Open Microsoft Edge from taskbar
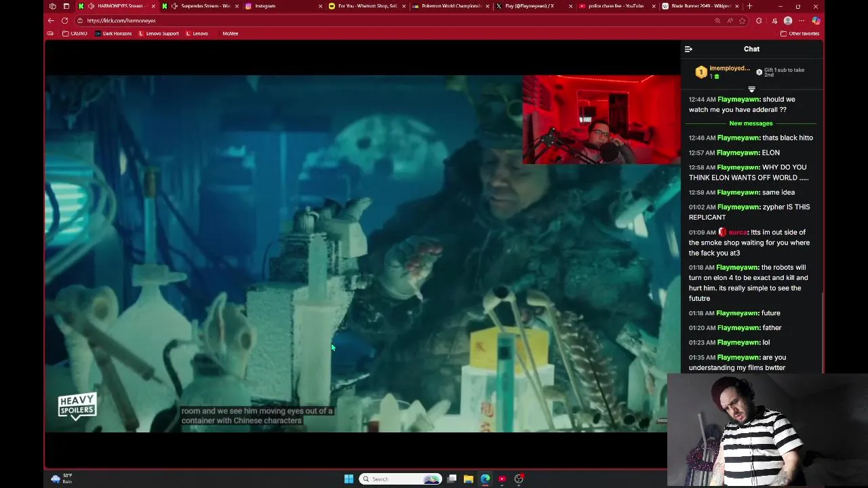The image size is (868, 488). (486, 479)
